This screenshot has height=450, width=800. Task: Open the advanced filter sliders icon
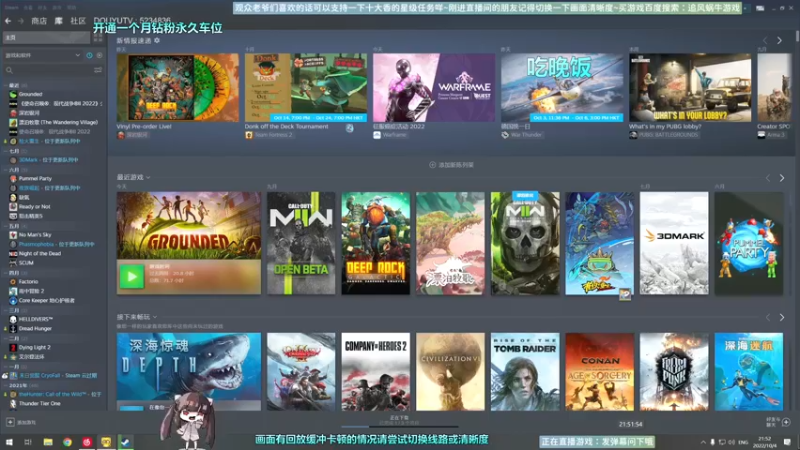(x=98, y=70)
